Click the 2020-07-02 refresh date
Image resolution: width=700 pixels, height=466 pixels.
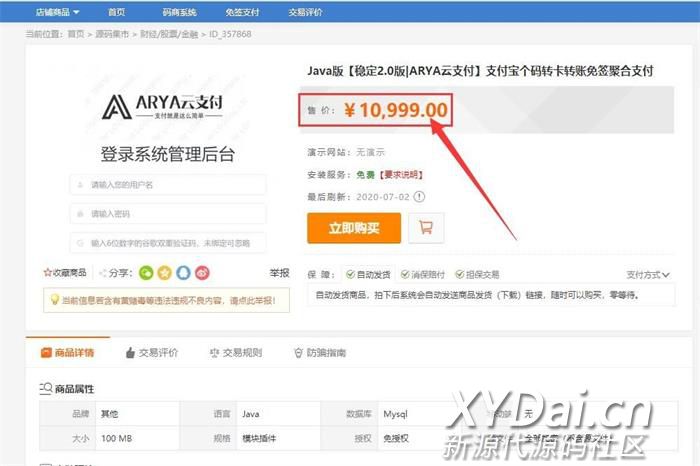(x=383, y=197)
